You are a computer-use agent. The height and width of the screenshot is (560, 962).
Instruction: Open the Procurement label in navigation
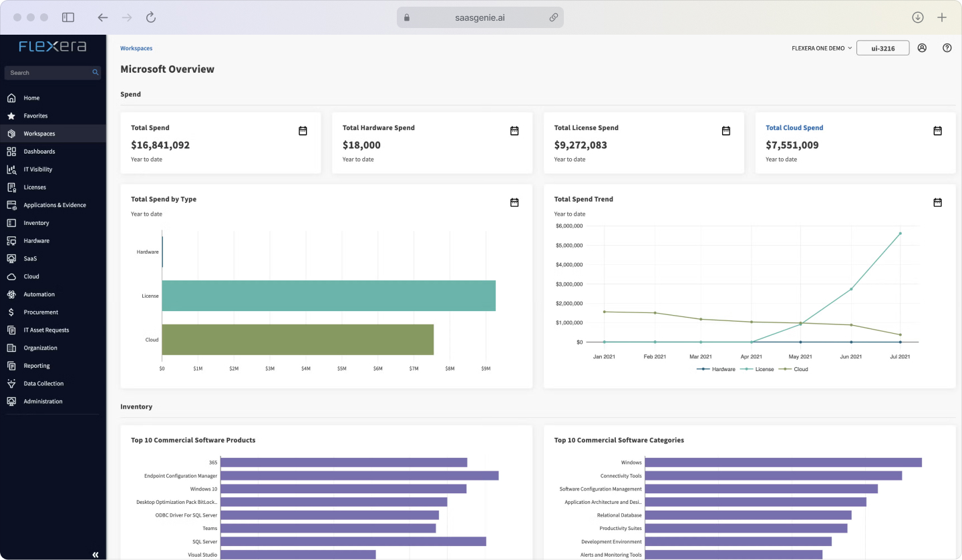pos(41,312)
